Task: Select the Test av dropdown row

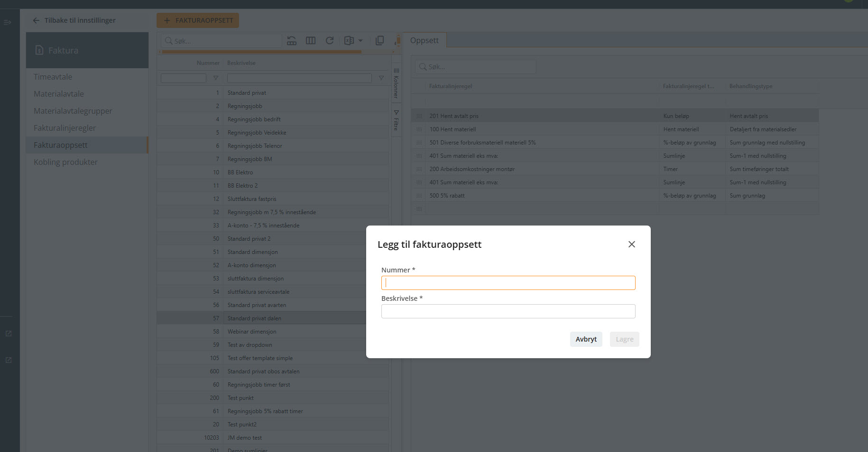Action: 261,345
